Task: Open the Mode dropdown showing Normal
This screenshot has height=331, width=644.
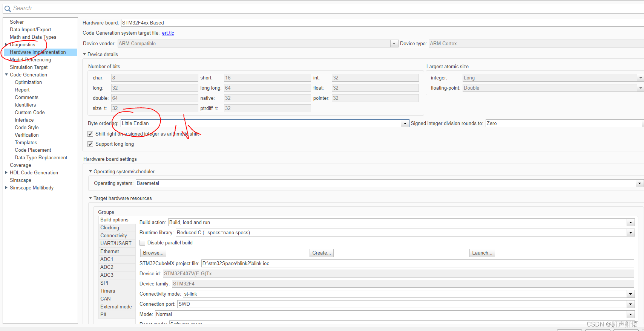Action: tap(630, 314)
